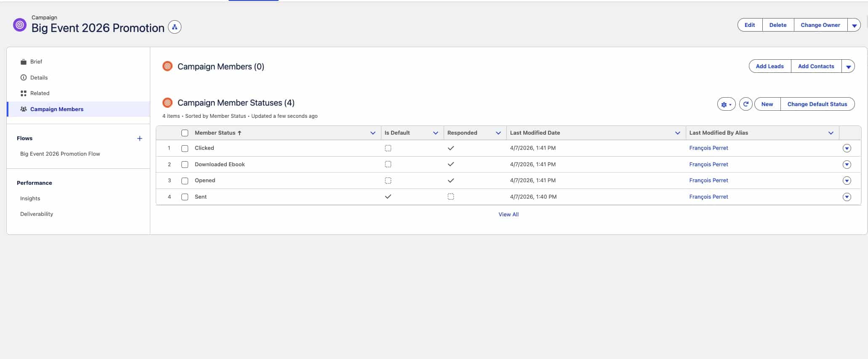Open the View All link
Screen dimensions: 868x359
tap(508, 215)
